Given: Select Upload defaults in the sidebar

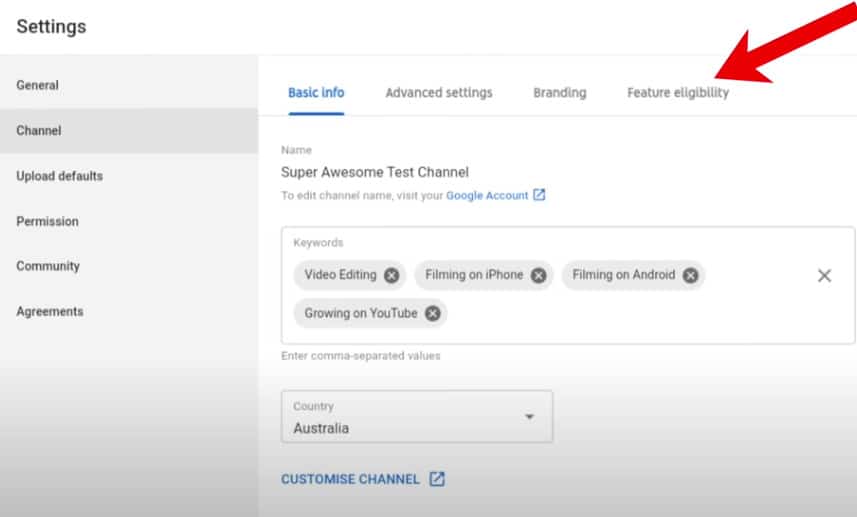Looking at the screenshot, I should tap(59, 176).
